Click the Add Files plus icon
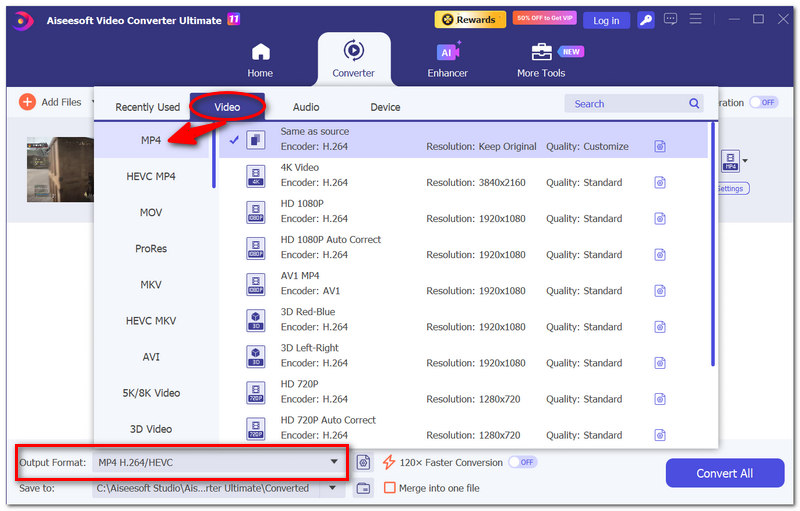Viewport: 800px width, 511px height. 27,102
